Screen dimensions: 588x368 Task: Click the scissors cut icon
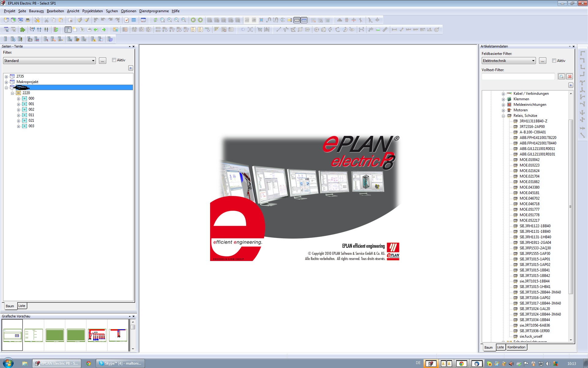47,20
